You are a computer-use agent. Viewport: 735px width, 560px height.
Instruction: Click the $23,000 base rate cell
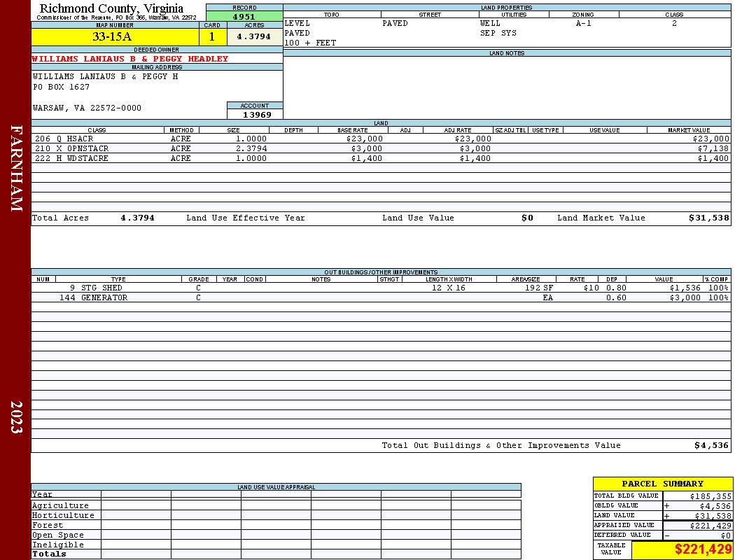click(x=365, y=139)
